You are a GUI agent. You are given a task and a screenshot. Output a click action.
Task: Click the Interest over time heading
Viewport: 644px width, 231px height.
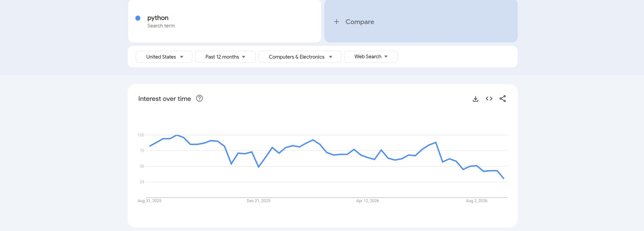click(x=164, y=99)
